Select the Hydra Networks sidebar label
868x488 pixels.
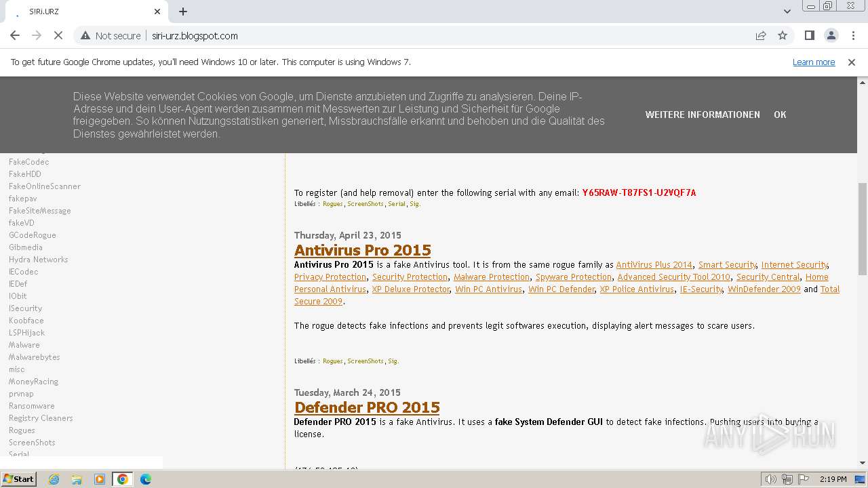[38, 260]
